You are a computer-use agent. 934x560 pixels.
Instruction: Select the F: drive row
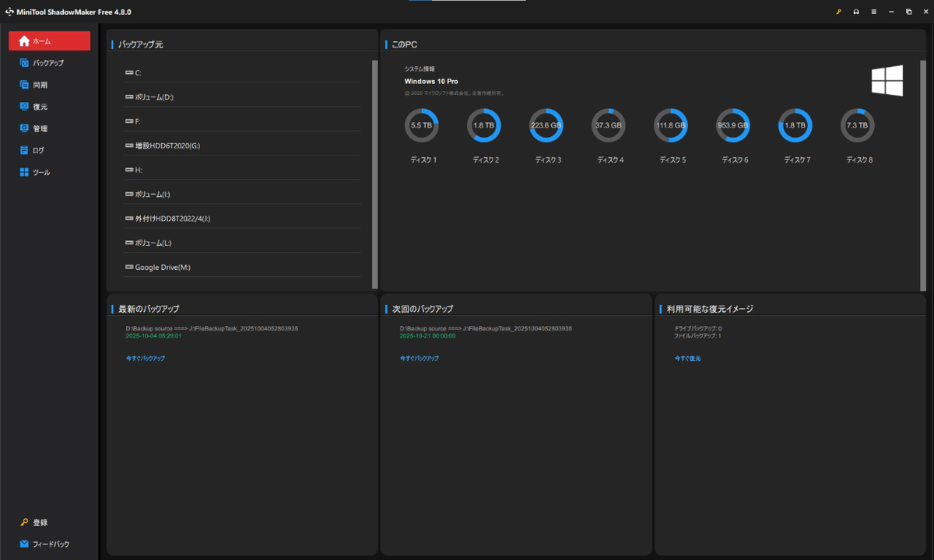(x=242, y=121)
